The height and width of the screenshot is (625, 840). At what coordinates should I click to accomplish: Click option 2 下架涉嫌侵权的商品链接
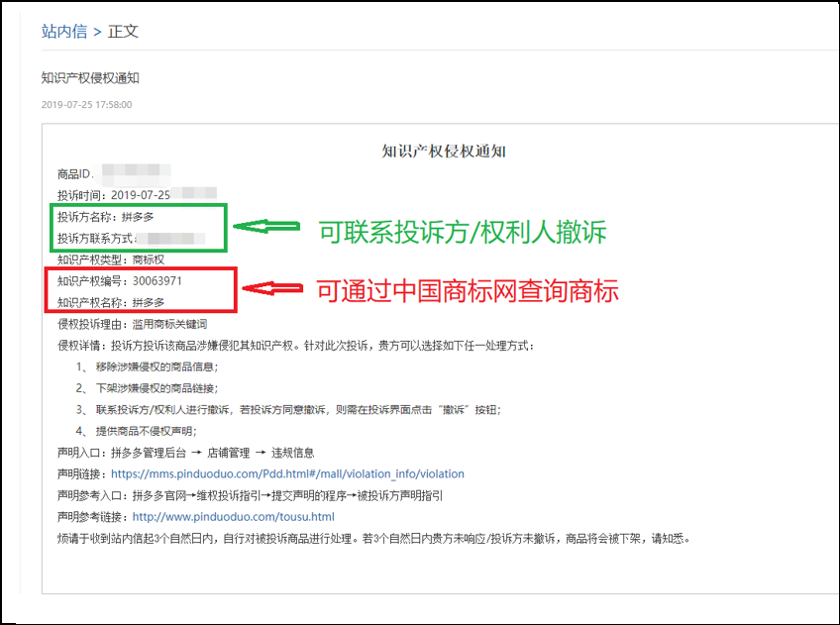[147, 388]
